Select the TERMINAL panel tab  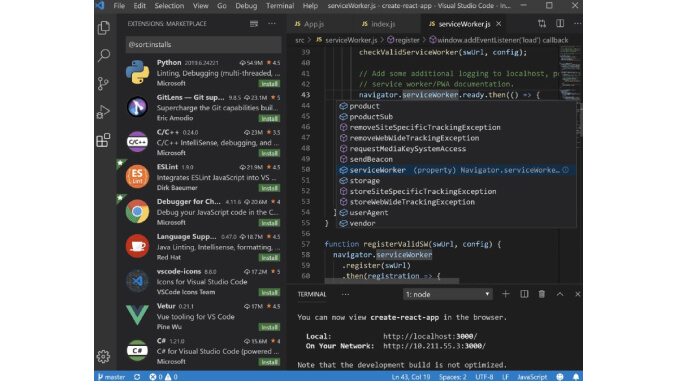[312, 294]
